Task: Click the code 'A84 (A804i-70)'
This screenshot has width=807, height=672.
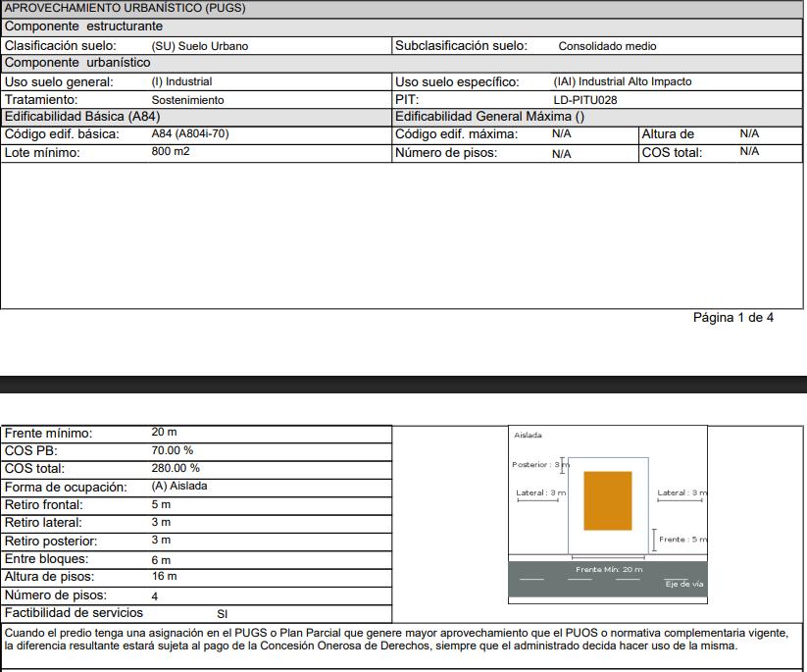Action: point(189,133)
